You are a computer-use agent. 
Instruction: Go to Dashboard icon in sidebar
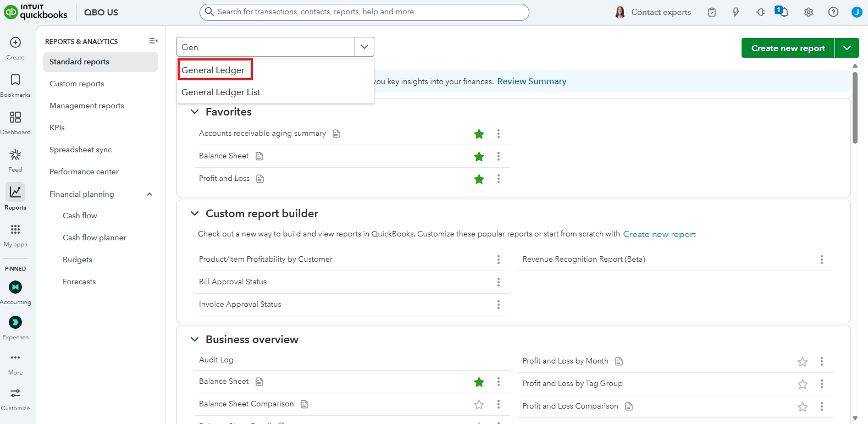point(15,117)
